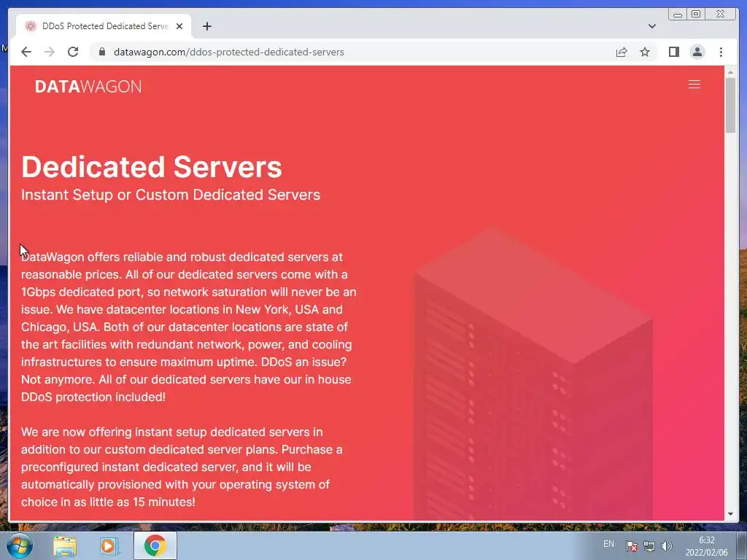
Task: Go back to the previous page
Action: (x=26, y=52)
